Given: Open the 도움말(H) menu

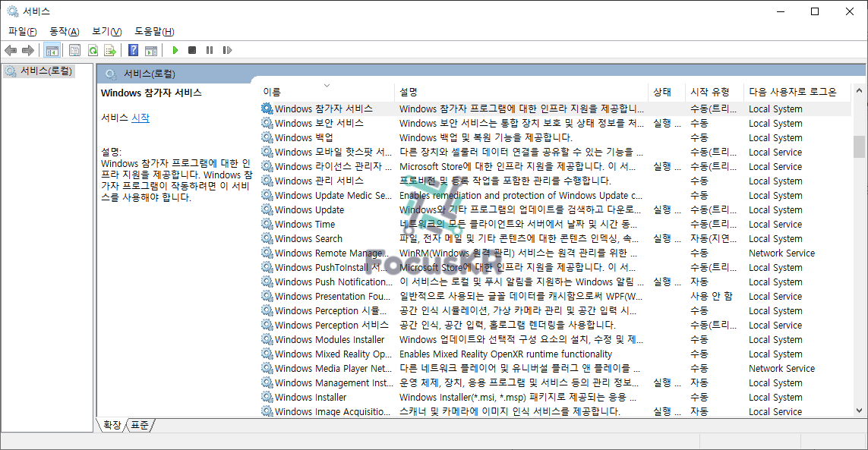Looking at the screenshot, I should point(154,32).
